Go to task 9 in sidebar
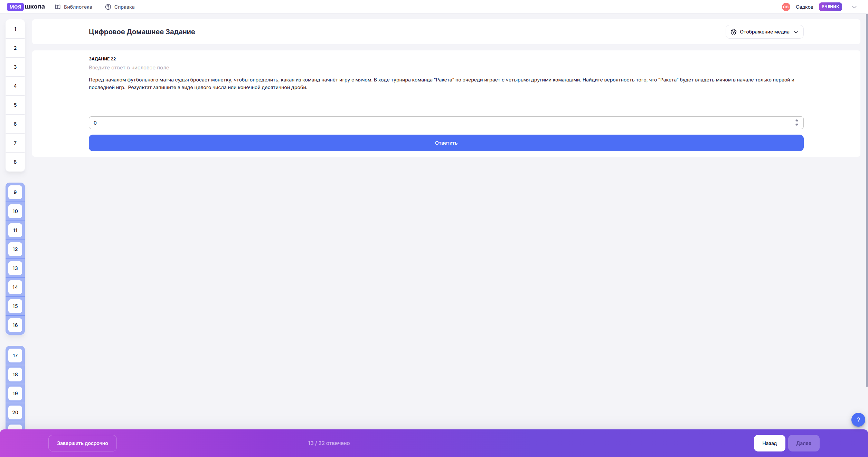Screen dimensions: 868x457 click(x=15, y=192)
